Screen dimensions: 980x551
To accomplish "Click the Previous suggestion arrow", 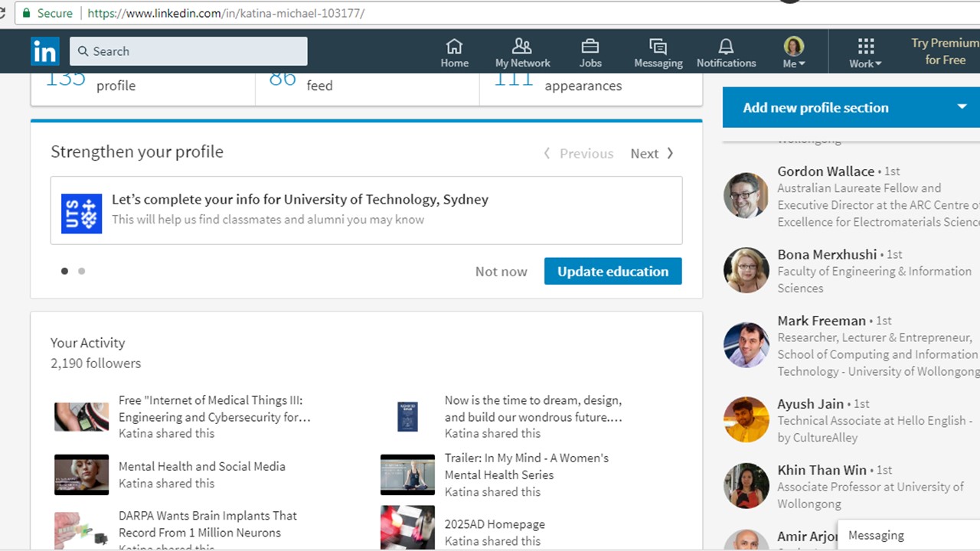I will coord(578,153).
